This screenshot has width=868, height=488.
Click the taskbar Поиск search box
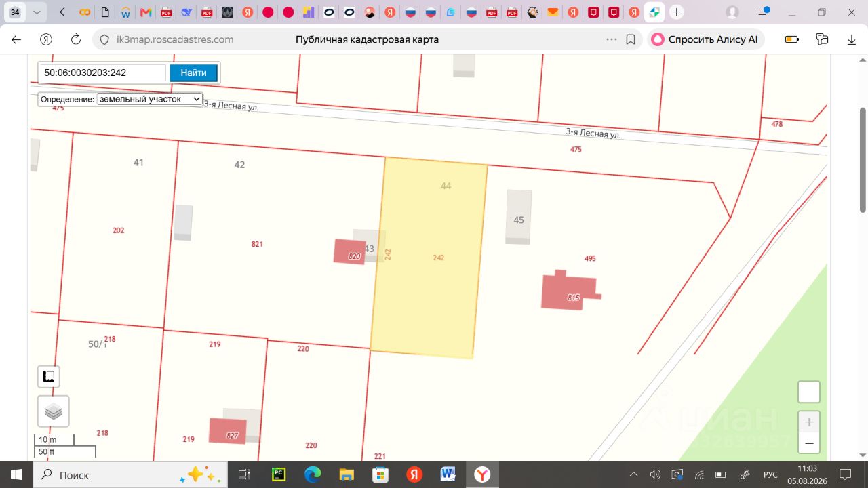pos(130,474)
